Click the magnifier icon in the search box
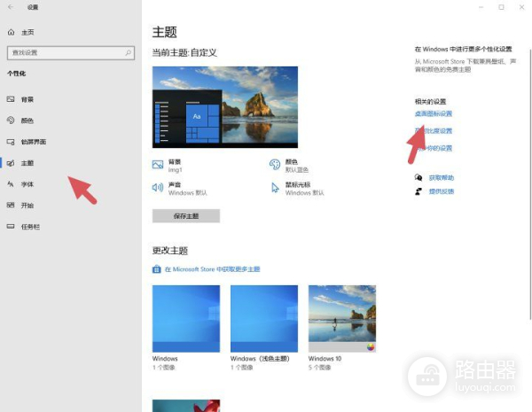Image resolution: width=532 pixels, height=412 pixels. tap(129, 52)
